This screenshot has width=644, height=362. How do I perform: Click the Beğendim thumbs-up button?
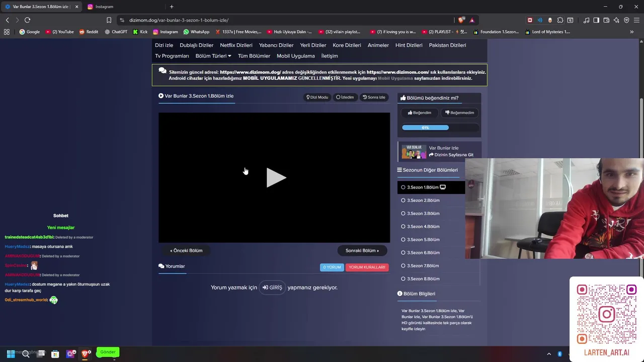click(420, 113)
